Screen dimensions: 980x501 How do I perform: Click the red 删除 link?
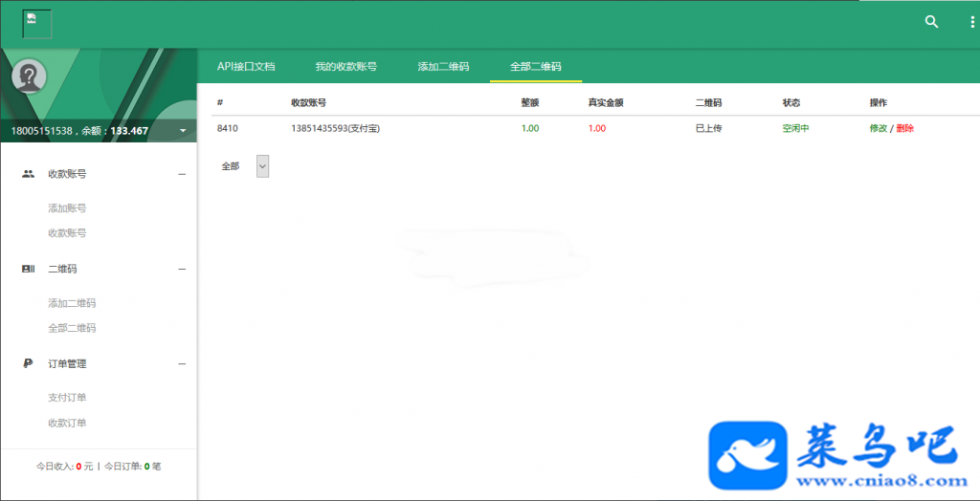tap(905, 128)
